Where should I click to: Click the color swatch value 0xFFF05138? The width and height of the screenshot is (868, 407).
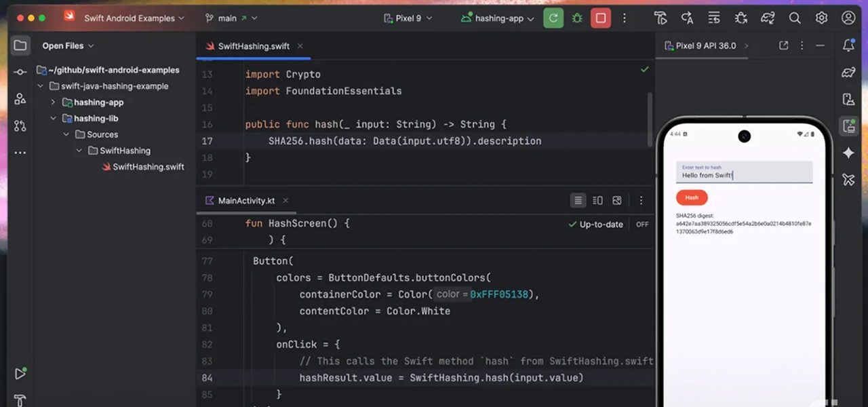click(x=498, y=294)
